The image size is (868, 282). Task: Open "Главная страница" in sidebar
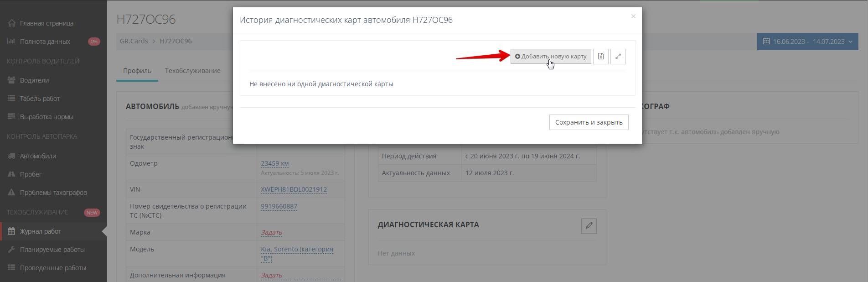[x=46, y=23]
